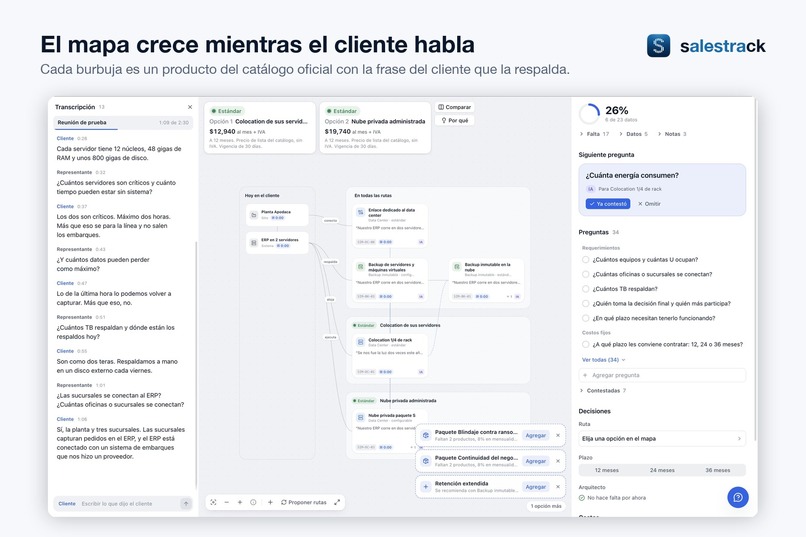The height and width of the screenshot is (537, 806).
Task: Click the icon on Nube privada paquete S card
Action: [360, 417]
